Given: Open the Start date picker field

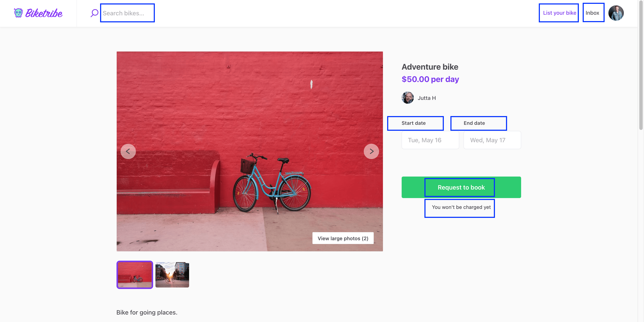Looking at the screenshot, I should (x=430, y=140).
